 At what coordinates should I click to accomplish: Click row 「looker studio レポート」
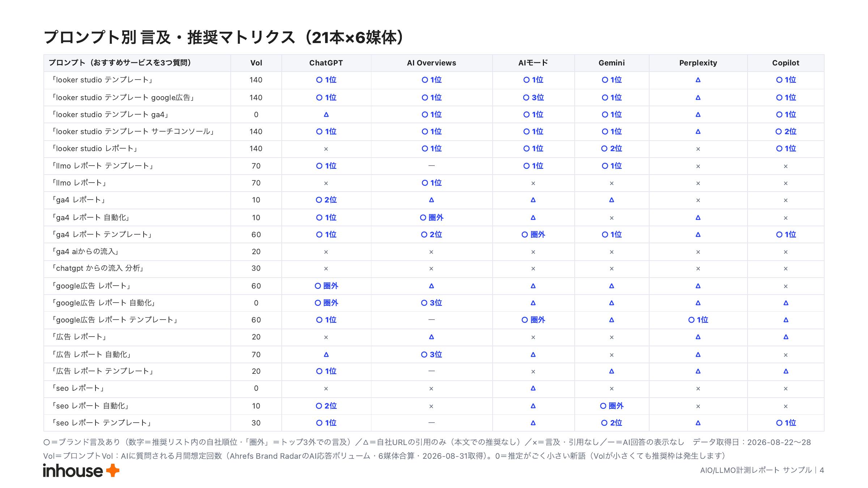pyautogui.click(x=434, y=149)
